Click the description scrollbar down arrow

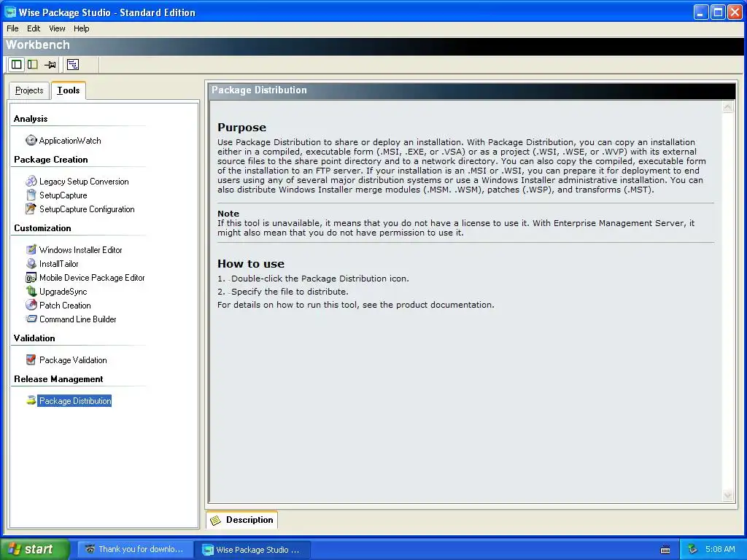click(x=727, y=496)
